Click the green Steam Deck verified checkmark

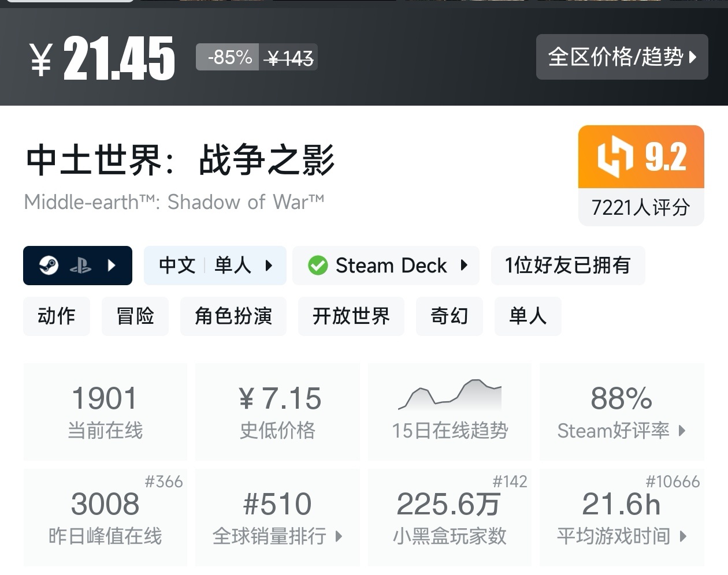[318, 266]
